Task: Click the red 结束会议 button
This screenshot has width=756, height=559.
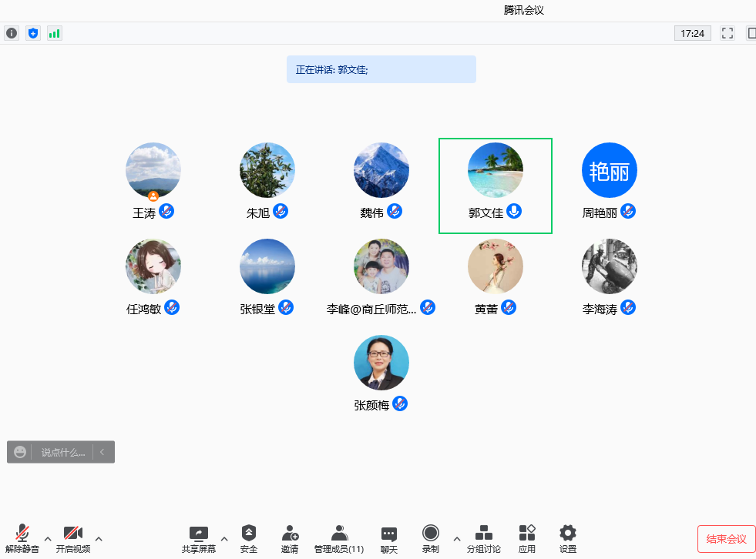Action: (726, 539)
